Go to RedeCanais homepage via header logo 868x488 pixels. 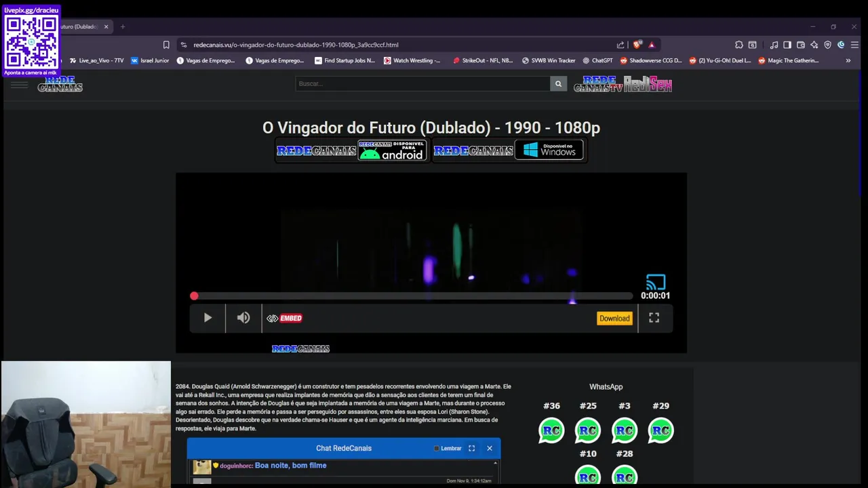60,84
